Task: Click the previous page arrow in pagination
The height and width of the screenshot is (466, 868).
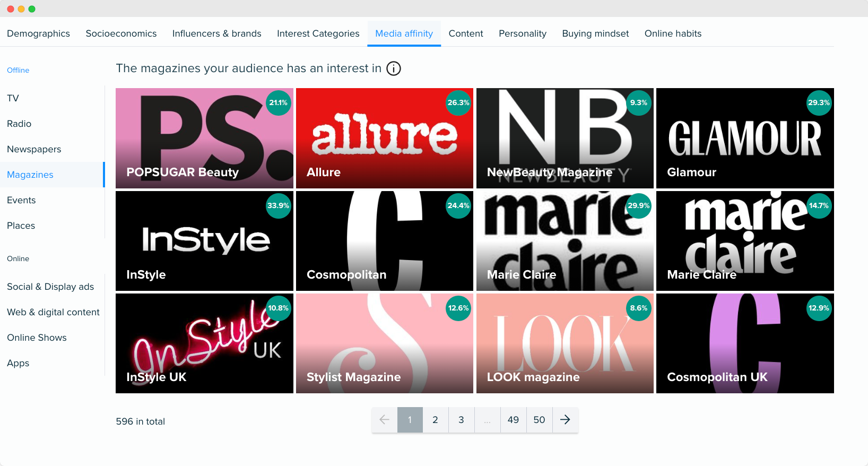Action: [x=384, y=420]
